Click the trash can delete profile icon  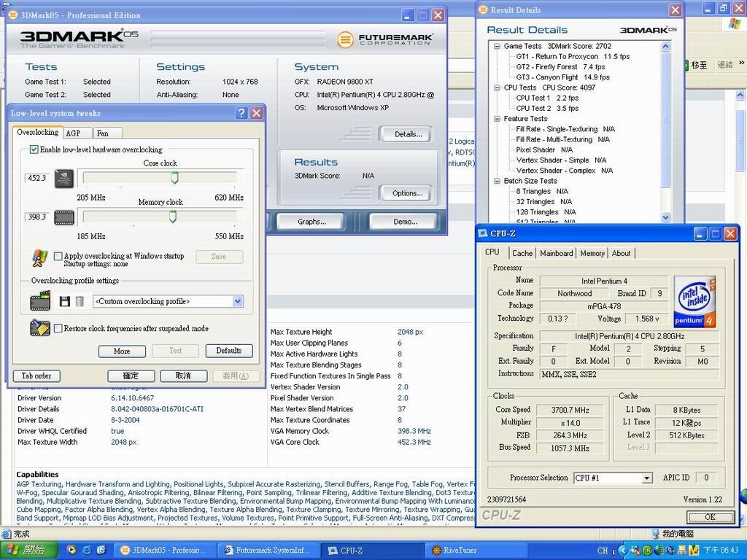click(x=80, y=301)
